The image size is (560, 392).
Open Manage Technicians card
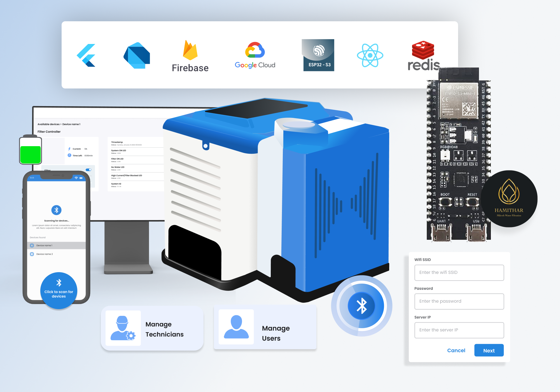click(152, 328)
